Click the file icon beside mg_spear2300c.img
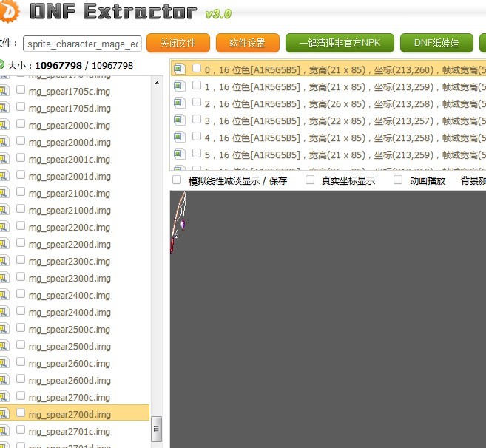This screenshot has width=486, height=448. coord(3,261)
